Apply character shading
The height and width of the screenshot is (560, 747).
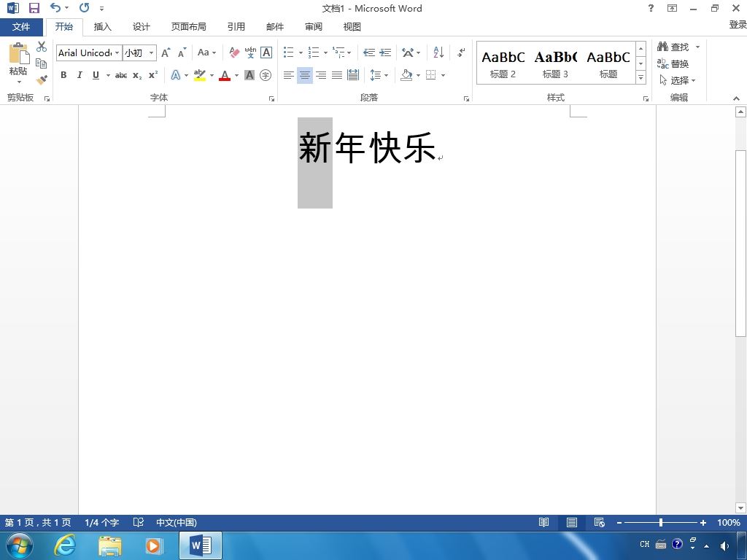coord(249,75)
